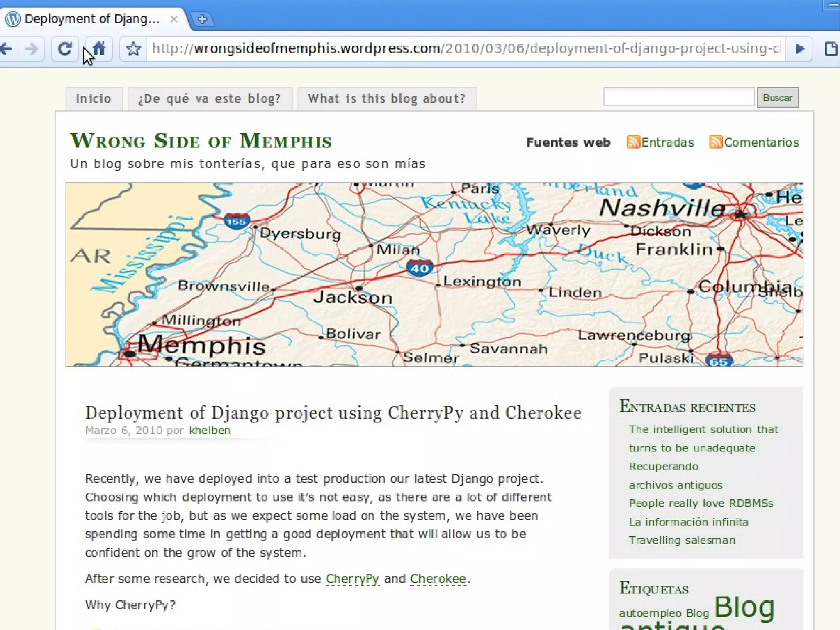Follow the CherryPy link in article
Viewport: 840px width, 630px height.
(352, 579)
